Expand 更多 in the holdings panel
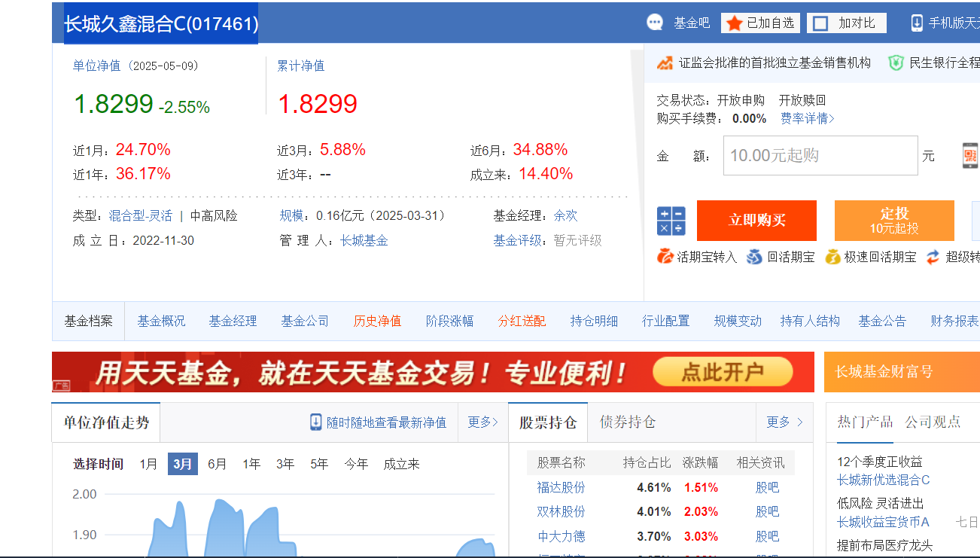The width and height of the screenshot is (980, 558). 784,422
